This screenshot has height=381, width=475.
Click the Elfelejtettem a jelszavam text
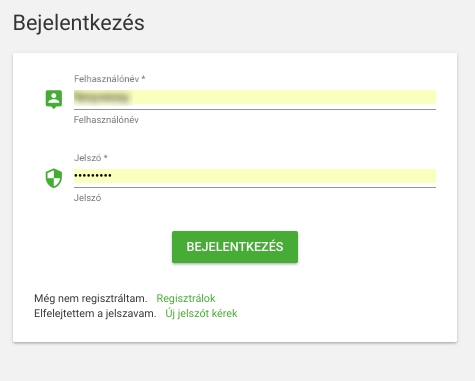(x=95, y=313)
